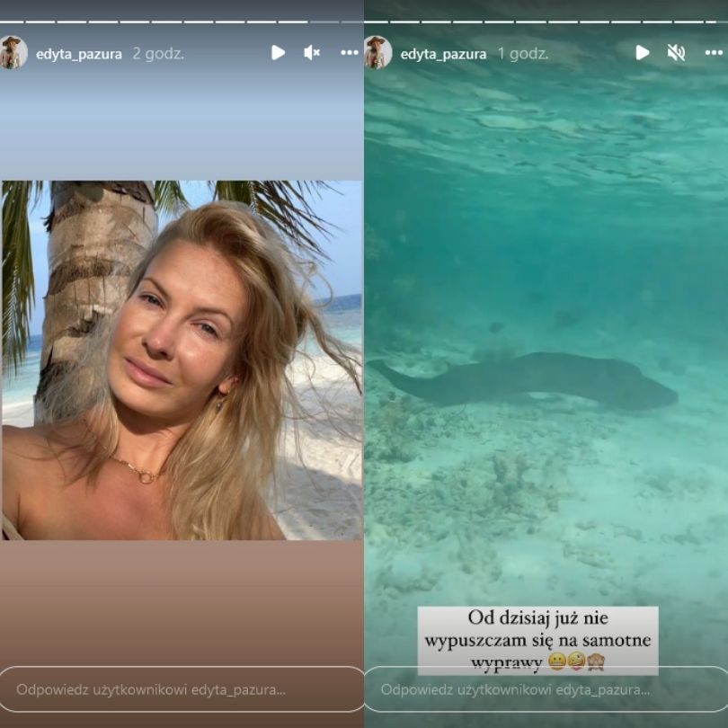Image resolution: width=728 pixels, height=728 pixels.
Task: Open profile avatar on the right story
Action: point(377,52)
